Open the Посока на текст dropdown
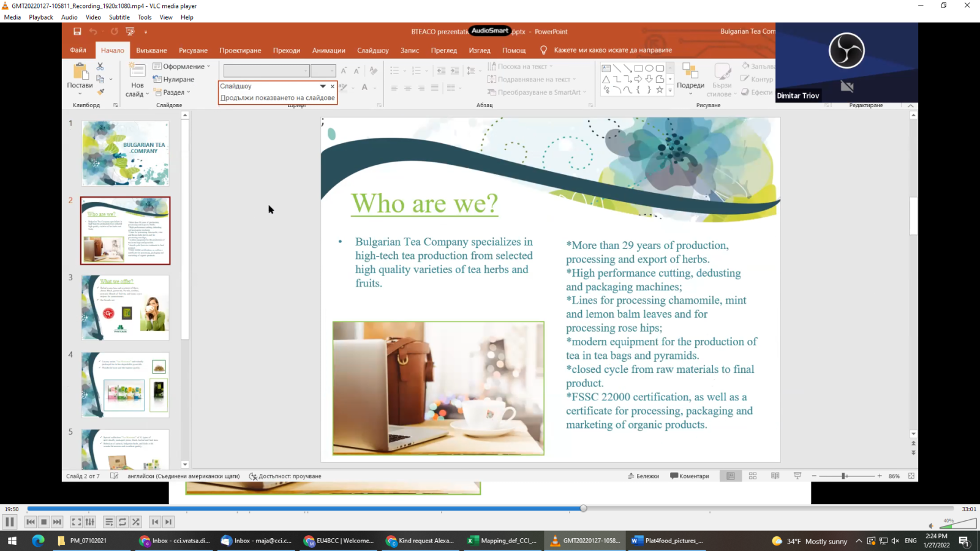 pos(520,66)
